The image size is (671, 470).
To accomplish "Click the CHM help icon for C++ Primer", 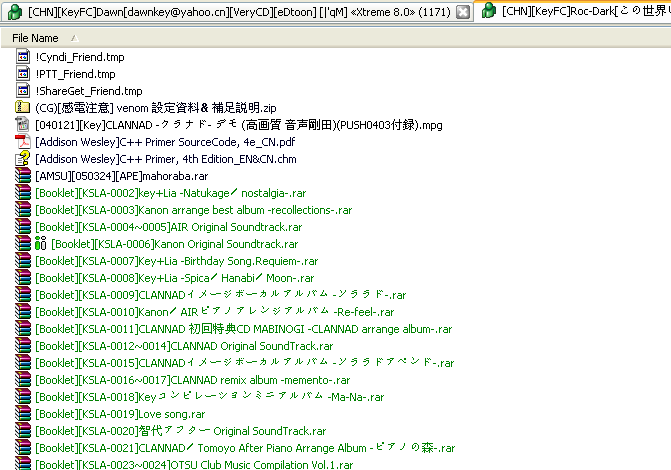I will [x=23, y=158].
